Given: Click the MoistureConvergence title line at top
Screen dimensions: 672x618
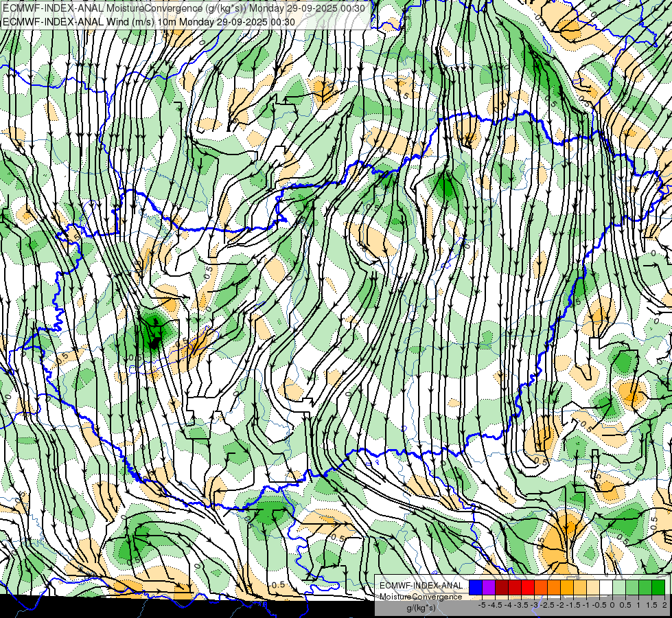Looking at the screenshot, I should coord(184,8).
